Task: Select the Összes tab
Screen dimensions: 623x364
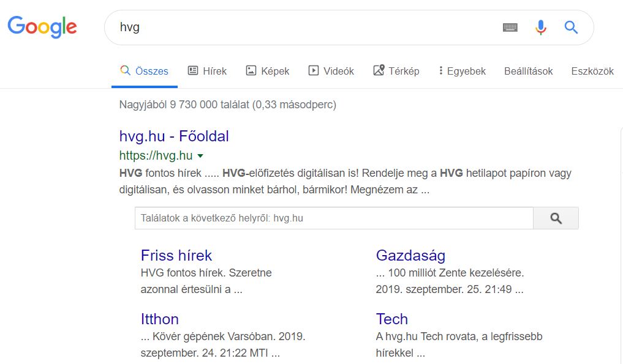Action: click(144, 71)
